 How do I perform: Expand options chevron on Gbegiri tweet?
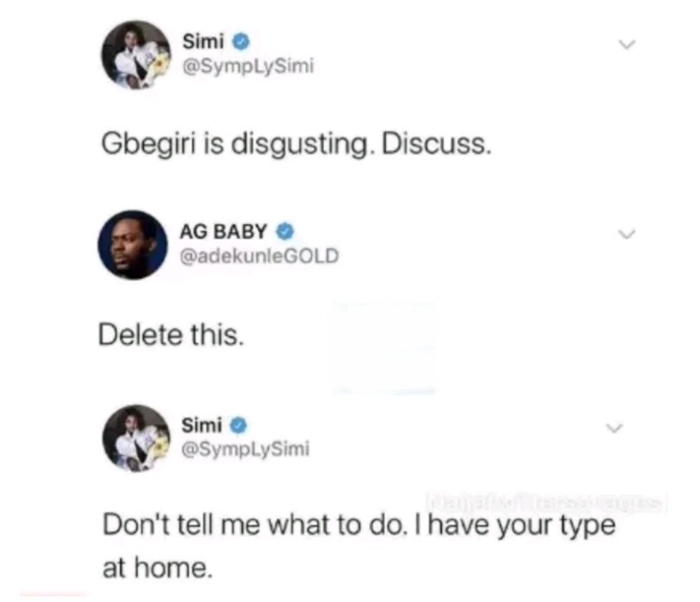pyautogui.click(x=626, y=44)
